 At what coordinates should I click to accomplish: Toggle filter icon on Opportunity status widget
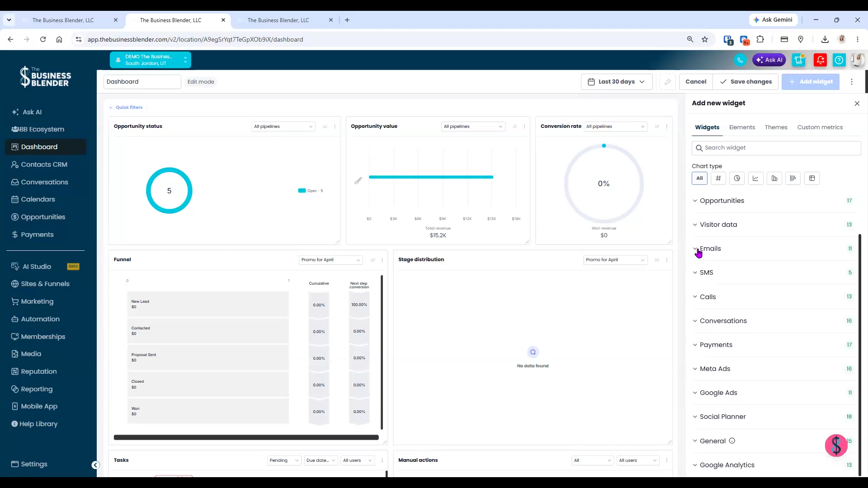tap(325, 127)
